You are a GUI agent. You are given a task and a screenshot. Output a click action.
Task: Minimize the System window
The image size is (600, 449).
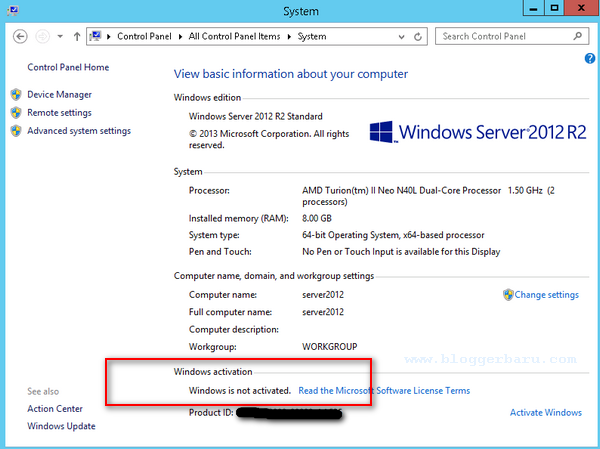click(x=534, y=8)
